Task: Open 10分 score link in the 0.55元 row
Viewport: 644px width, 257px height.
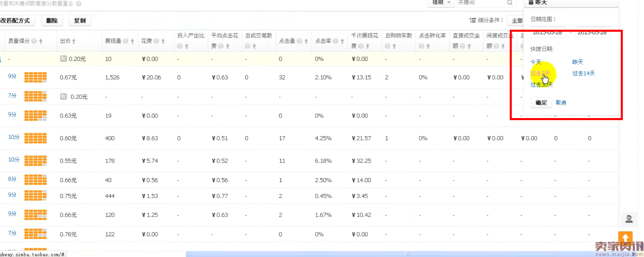Action: (14, 159)
